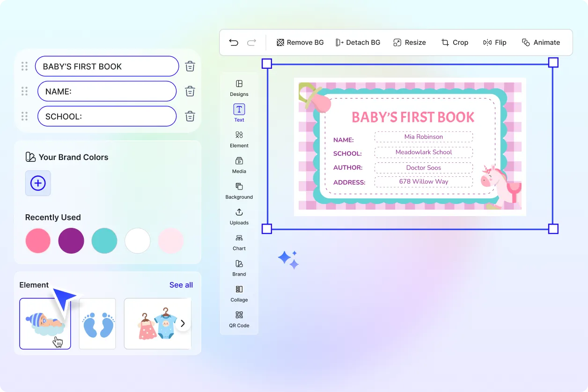
Task: Open the Chart sidebar panel
Action: coord(239,242)
